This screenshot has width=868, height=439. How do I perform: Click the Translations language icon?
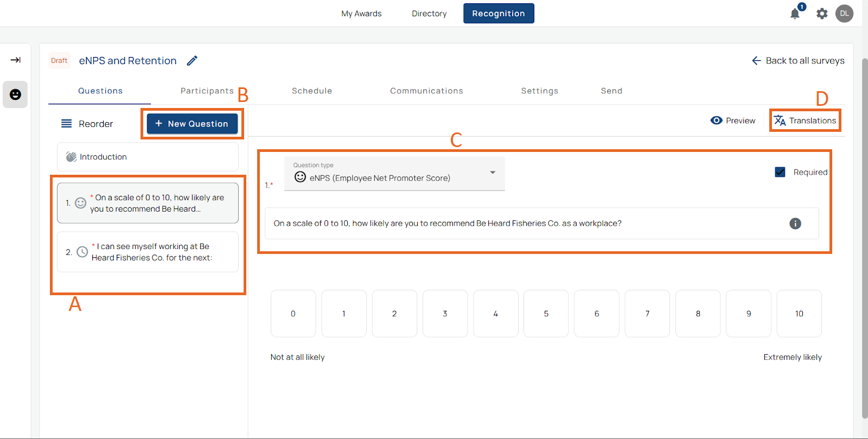(780, 120)
